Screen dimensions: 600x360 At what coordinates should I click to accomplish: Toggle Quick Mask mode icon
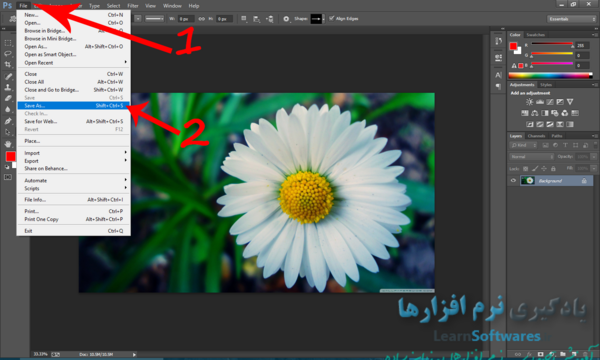(8, 177)
